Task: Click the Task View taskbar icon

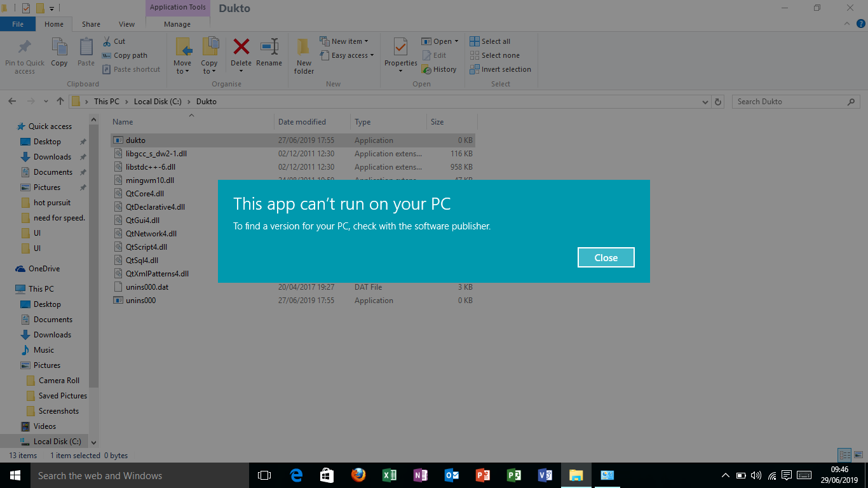Action: coord(264,475)
